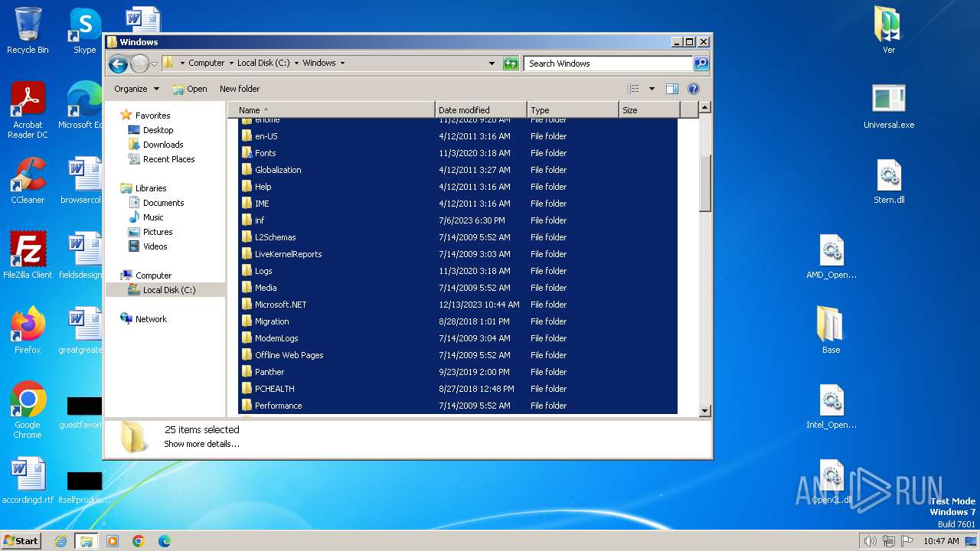Click the Open button in the toolbar

click(190, 89)
